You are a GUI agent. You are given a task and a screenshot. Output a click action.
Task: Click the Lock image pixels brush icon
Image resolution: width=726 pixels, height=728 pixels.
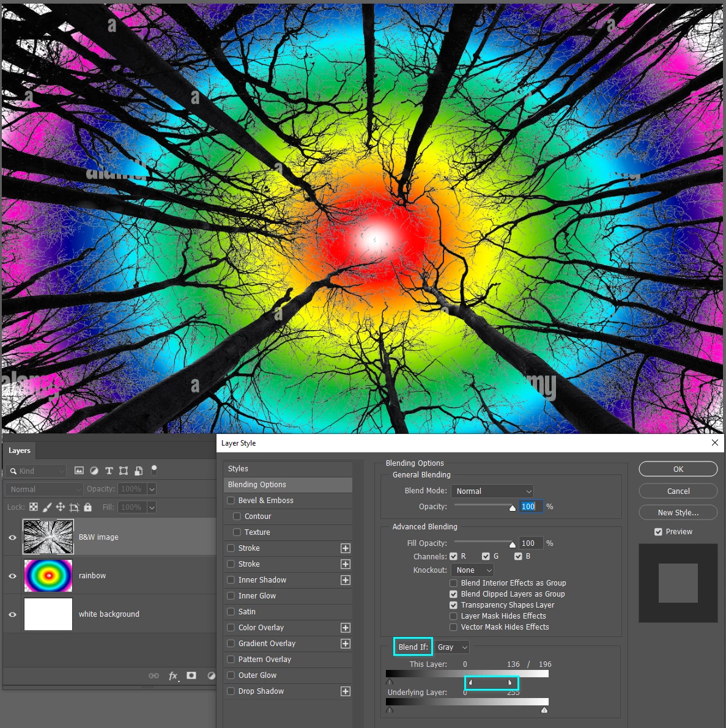[47, 507]
